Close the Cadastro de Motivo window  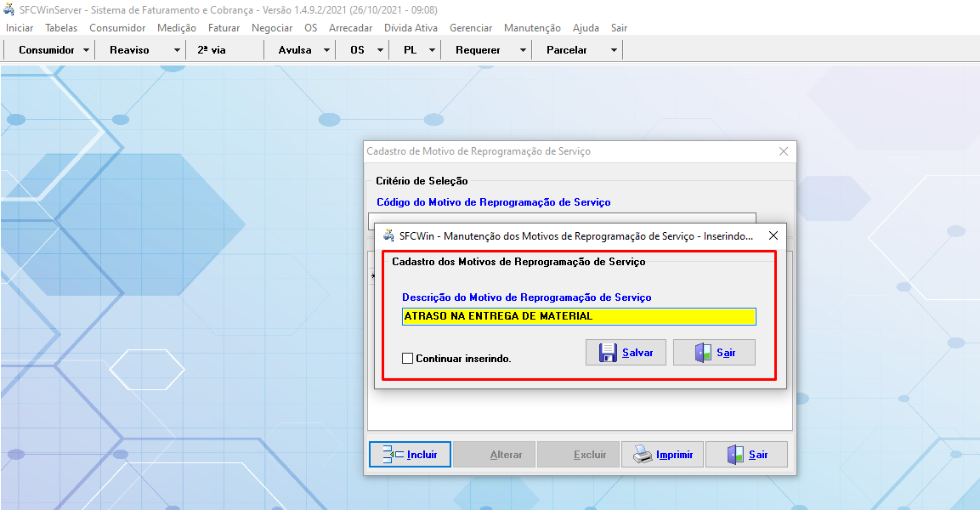[x=784, y=151]
